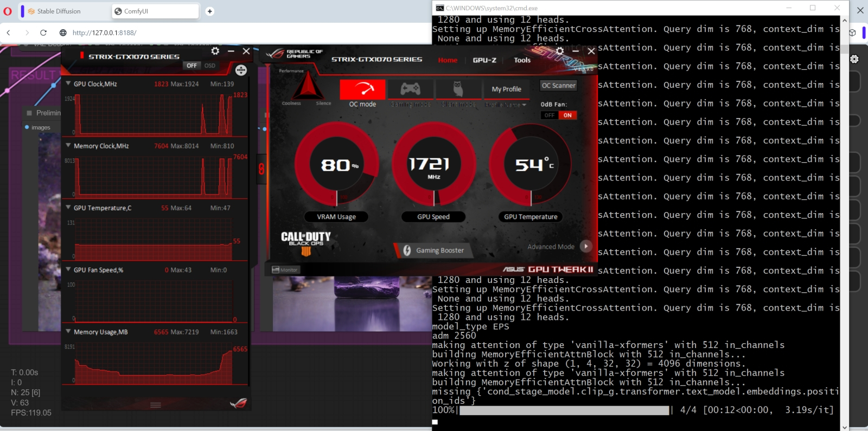Open new browser tab with plus
The height and width of the screenshot is (431, 868).
tap(210, 11)
